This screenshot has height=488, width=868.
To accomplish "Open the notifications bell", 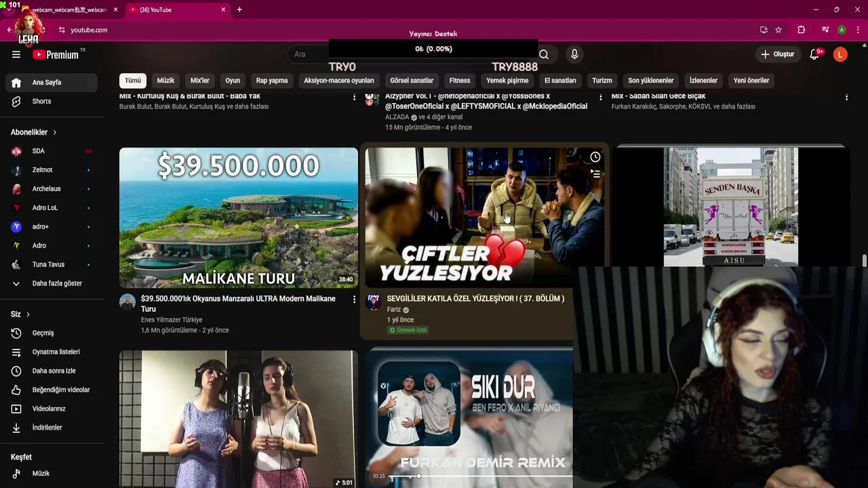I will pyautogui.click(x=814, y=54).
